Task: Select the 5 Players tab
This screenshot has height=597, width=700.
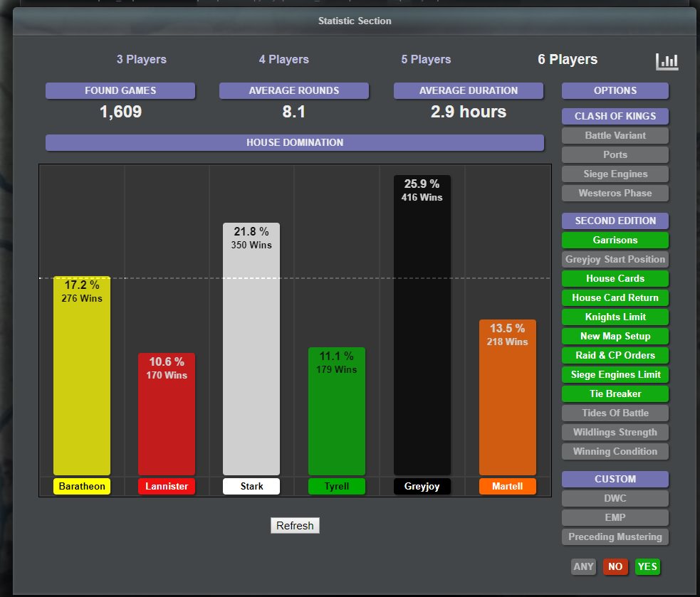Action: 426,60
